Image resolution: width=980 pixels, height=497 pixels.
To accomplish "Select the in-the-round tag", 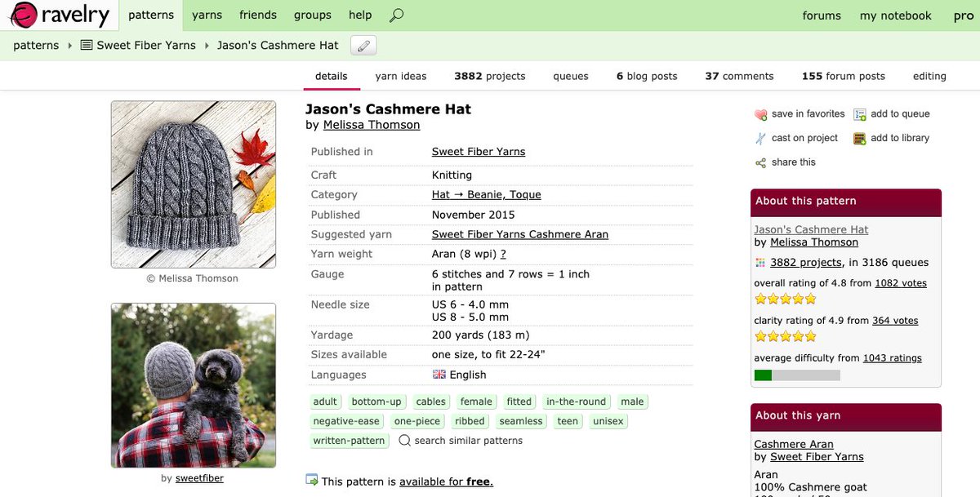I will pos(577,402).
